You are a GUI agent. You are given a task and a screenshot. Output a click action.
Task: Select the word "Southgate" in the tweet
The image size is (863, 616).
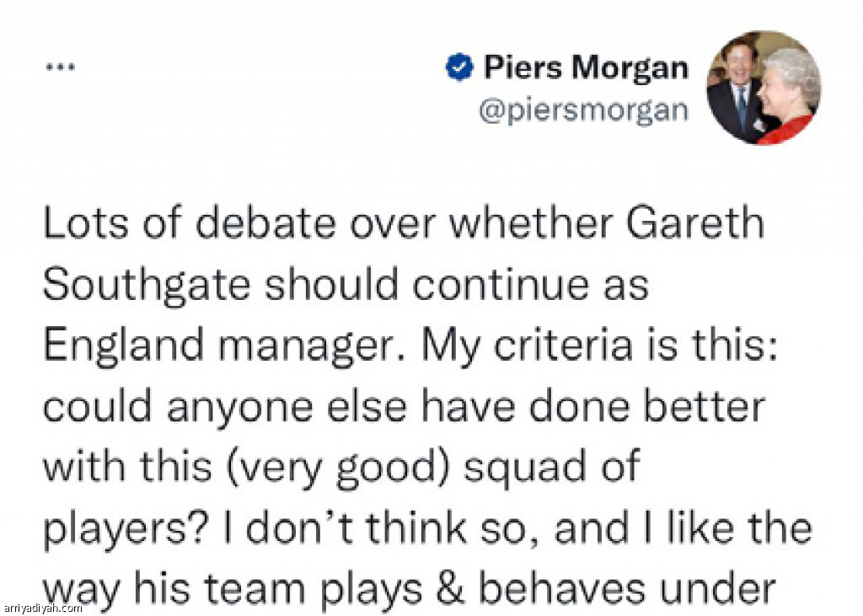click(x=147, y=287)
